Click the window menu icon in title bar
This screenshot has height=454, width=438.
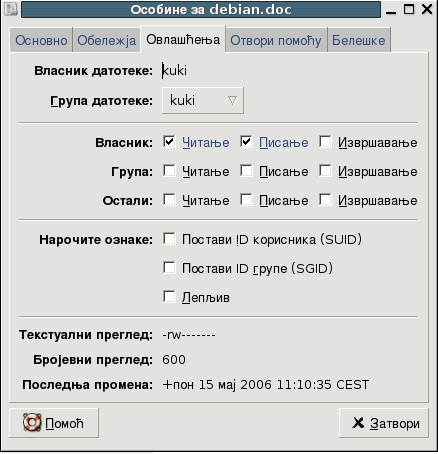pyautogui.click(x=11, y=9)
